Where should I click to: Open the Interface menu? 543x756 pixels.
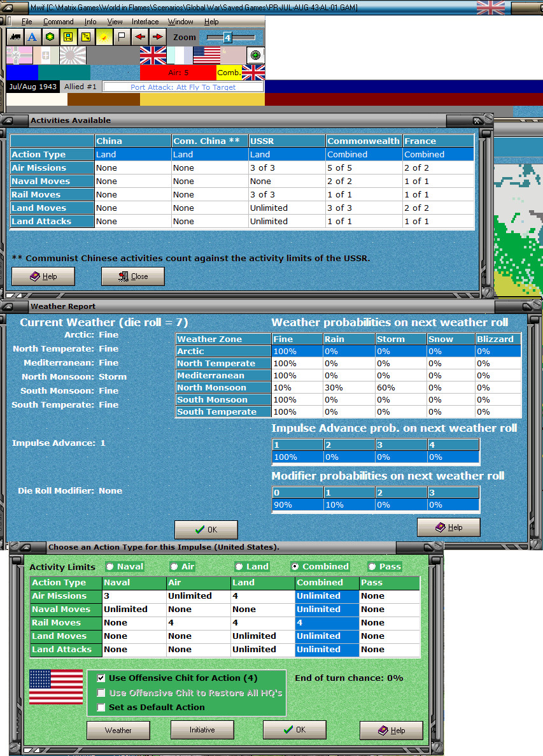(145, 22)
